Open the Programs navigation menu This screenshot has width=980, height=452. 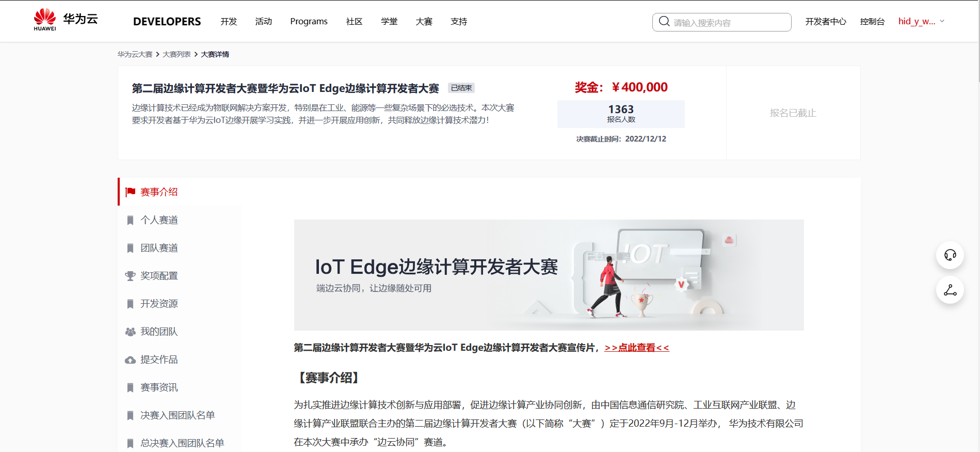tap(309, 22)
